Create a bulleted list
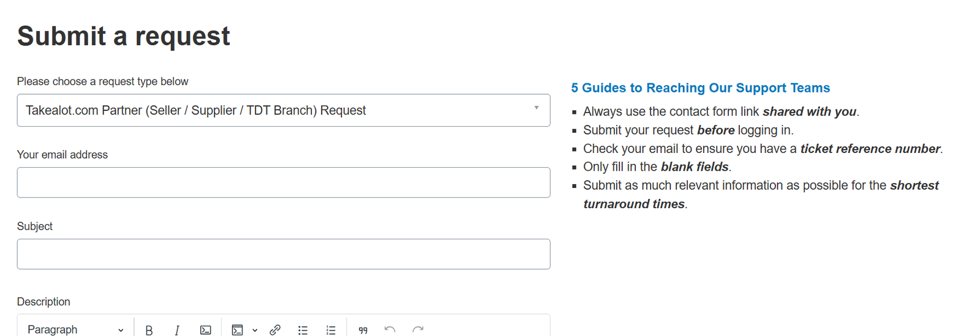980x336 pixels. (x=303, y=330)
